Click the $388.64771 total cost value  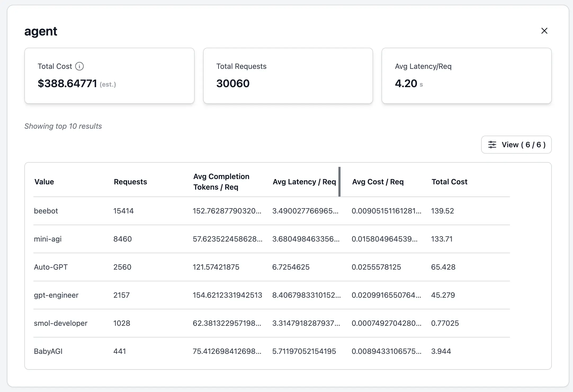pos(67,83)
